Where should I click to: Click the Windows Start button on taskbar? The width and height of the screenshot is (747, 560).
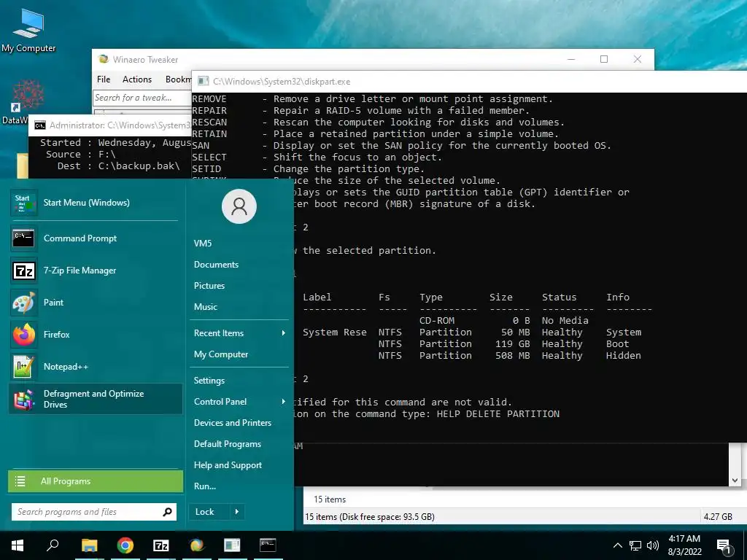[18, 545]
